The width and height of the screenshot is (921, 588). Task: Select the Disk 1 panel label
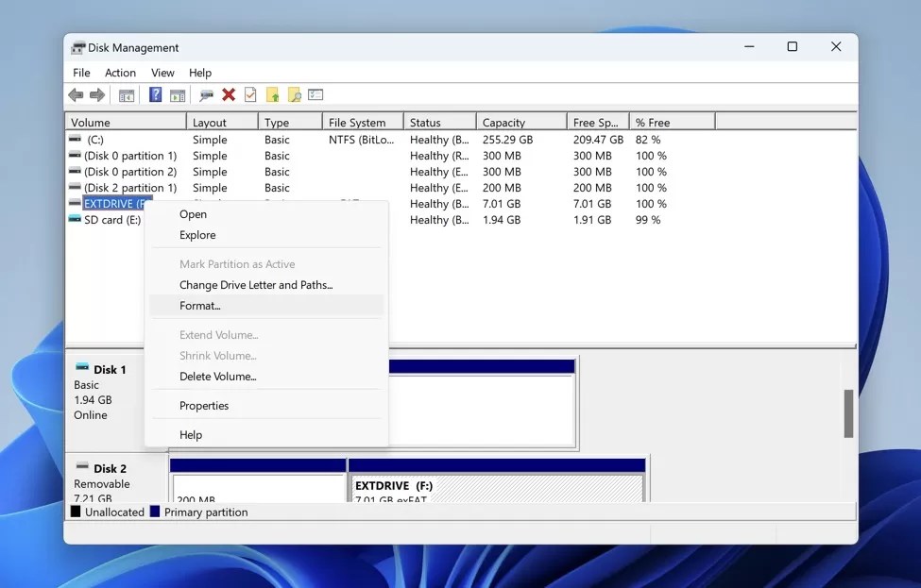[x=111, y=369]
